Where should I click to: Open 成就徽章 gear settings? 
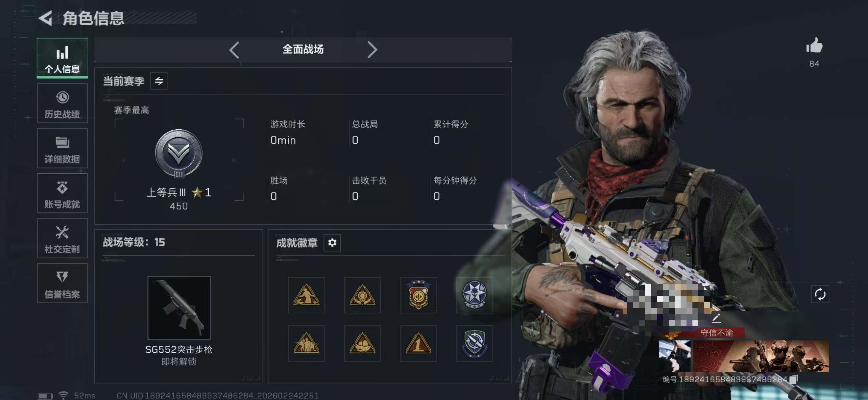tap(332, 243)
